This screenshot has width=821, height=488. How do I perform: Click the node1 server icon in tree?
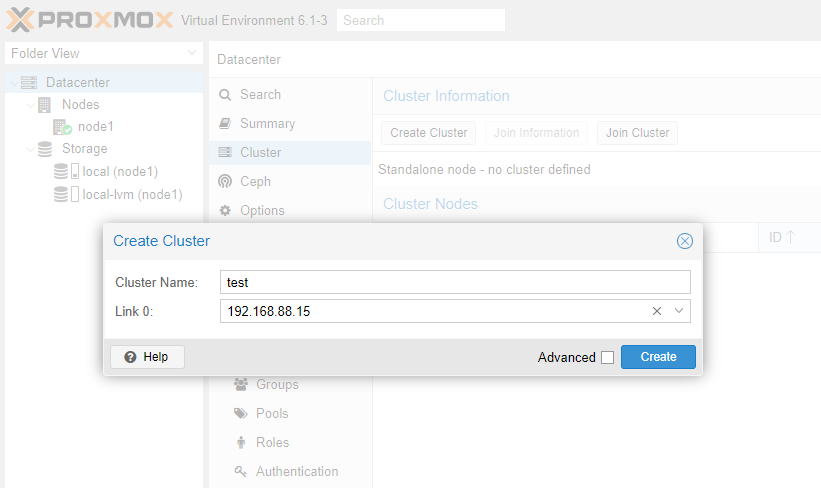[x=62, y=127]
